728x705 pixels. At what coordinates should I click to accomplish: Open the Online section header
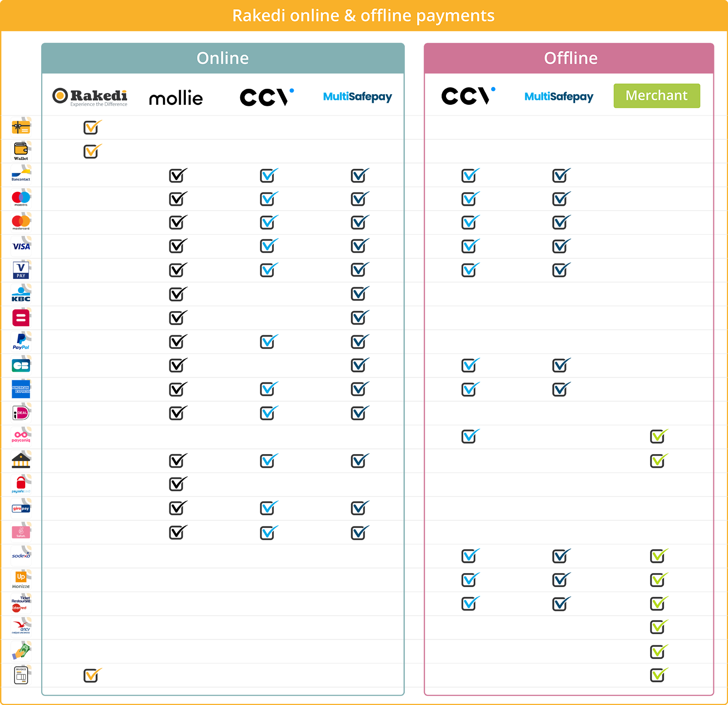point(223,58)
